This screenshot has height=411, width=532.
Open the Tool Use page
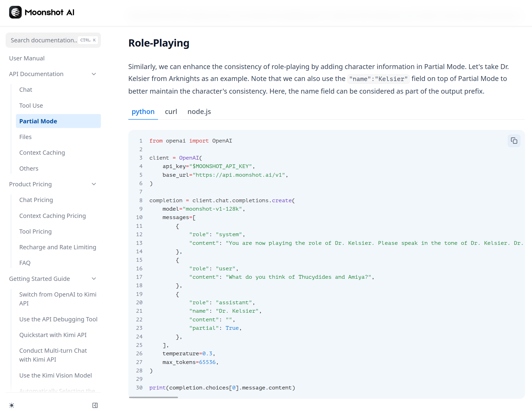coord(31,105)
